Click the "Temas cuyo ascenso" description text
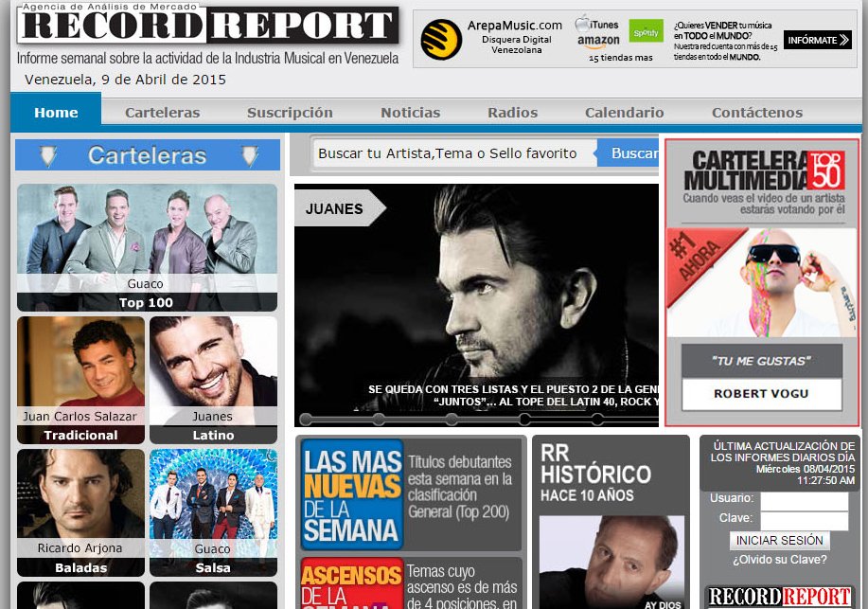868x609 pixels. tap(462, 586)
